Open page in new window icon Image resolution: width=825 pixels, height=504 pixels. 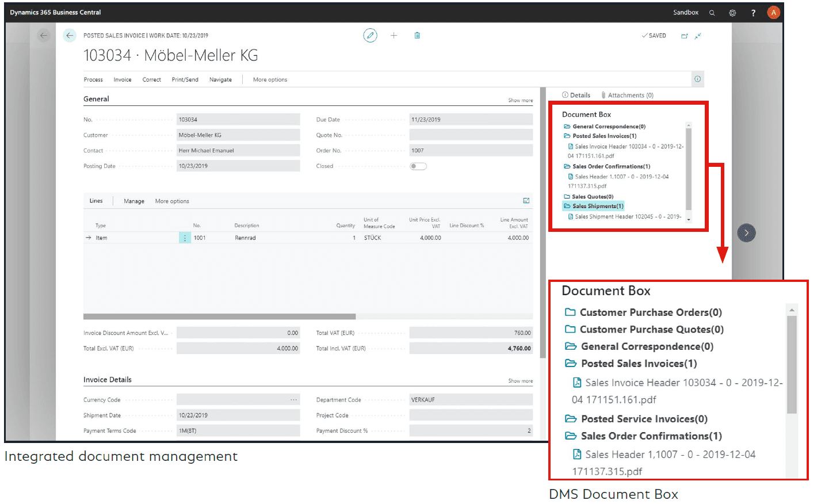685,36
